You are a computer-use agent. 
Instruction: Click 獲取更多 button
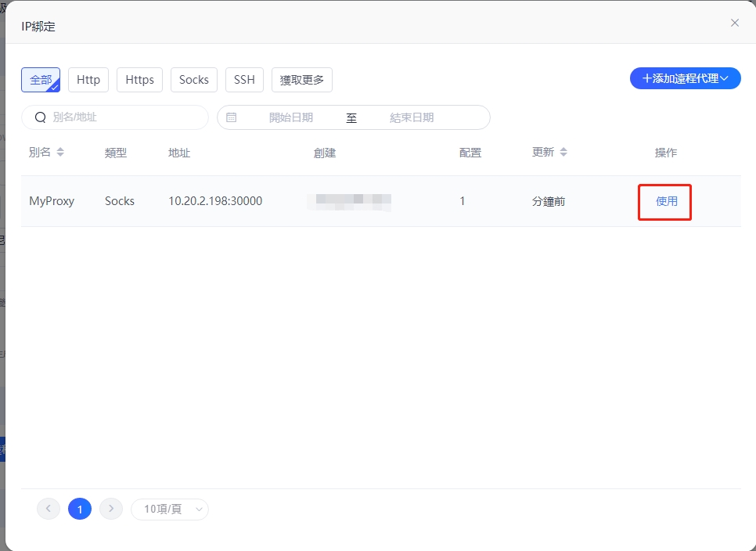pos(301,80)
